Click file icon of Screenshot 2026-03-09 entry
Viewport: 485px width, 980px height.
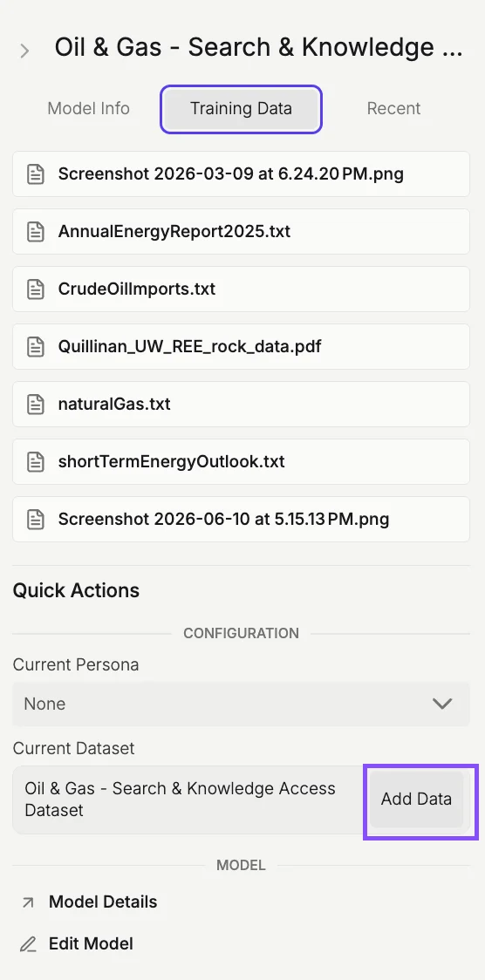[36, 174]
